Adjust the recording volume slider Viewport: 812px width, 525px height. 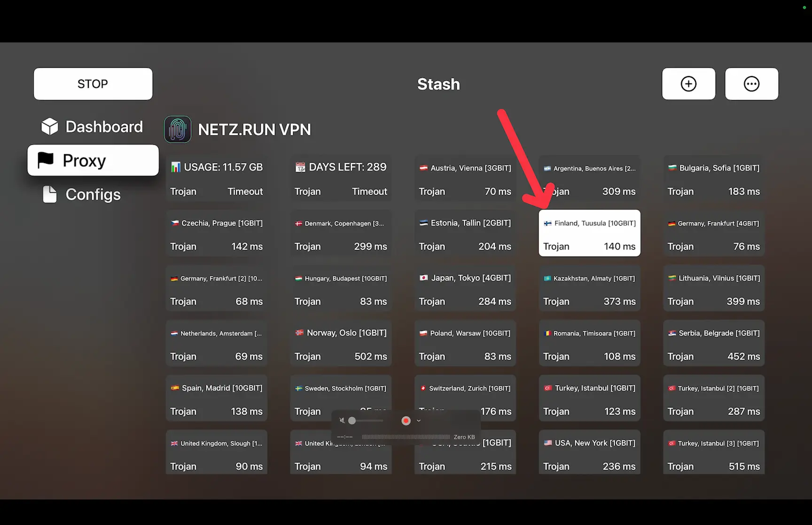352,421
